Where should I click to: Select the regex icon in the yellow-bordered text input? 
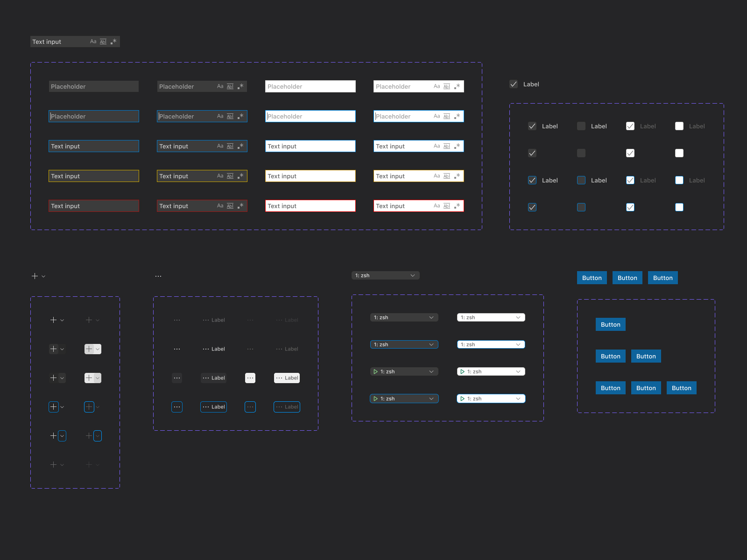point(240,176)
